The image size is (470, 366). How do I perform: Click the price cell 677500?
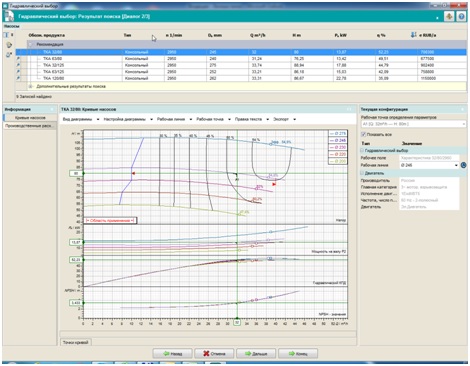coord(441,59)
